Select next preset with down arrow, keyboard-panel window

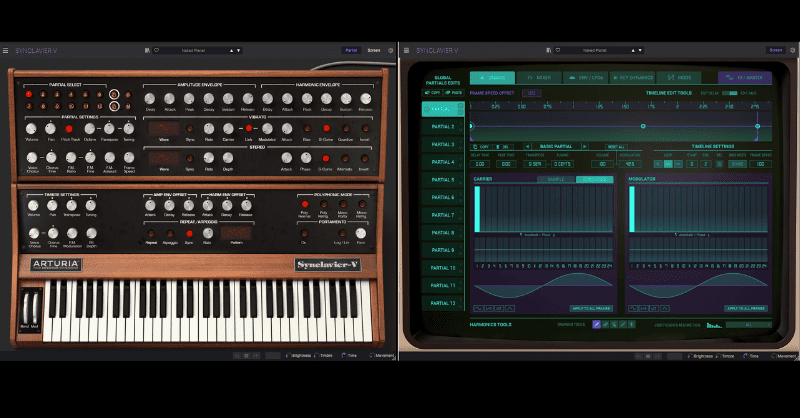tap(238, 51)
